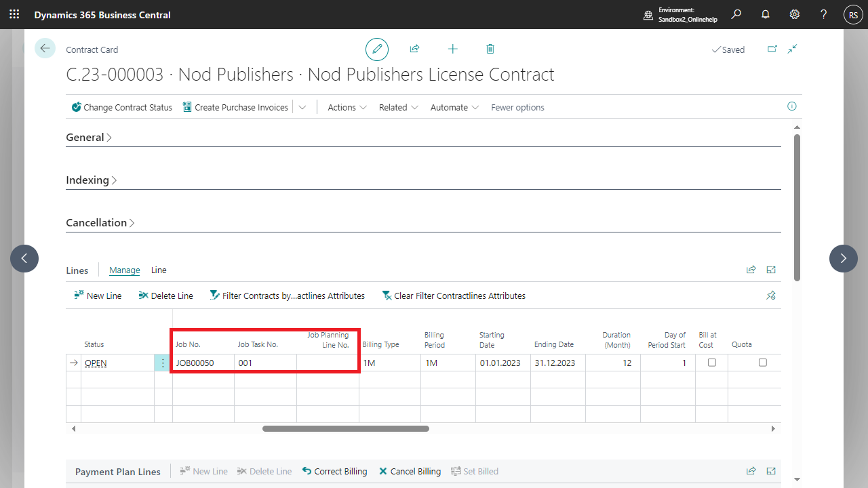The height and width of the screenshot is (488, 868).
Task: Click the share icon in header
Action: click(414, 49)
